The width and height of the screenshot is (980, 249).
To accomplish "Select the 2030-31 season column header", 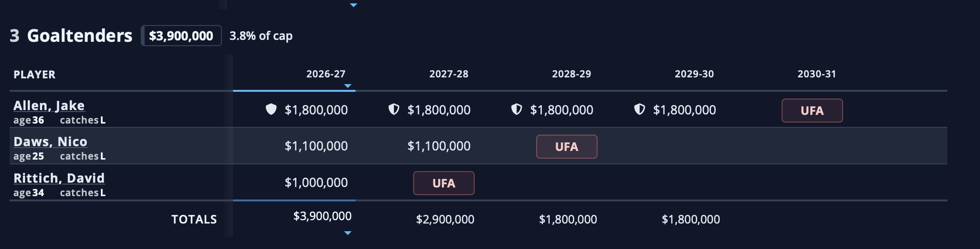I will 817,74.
